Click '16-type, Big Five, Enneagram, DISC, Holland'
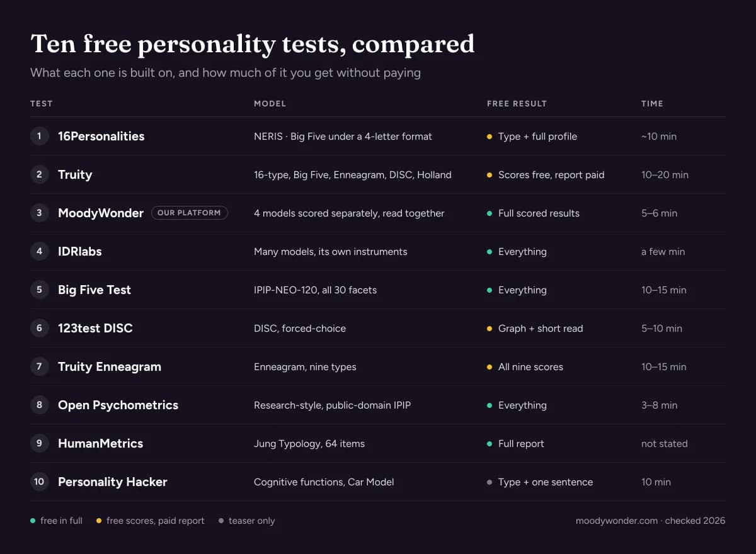Screen dimensions: 756x554 (x=353, y=174)
